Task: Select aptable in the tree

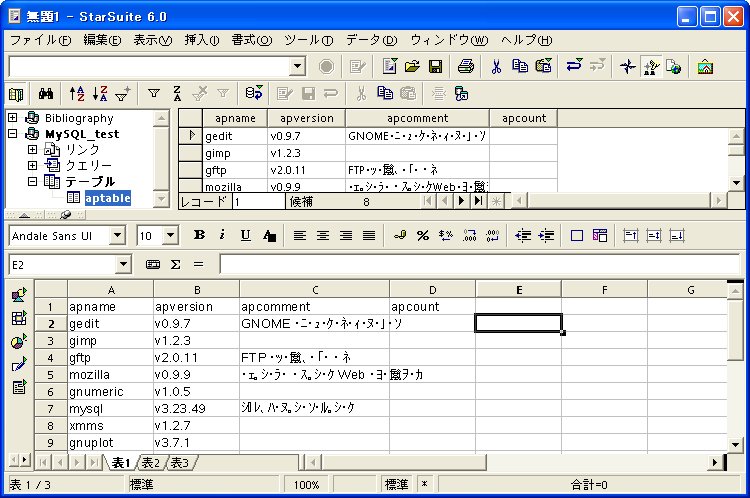Action: [107, 198]
